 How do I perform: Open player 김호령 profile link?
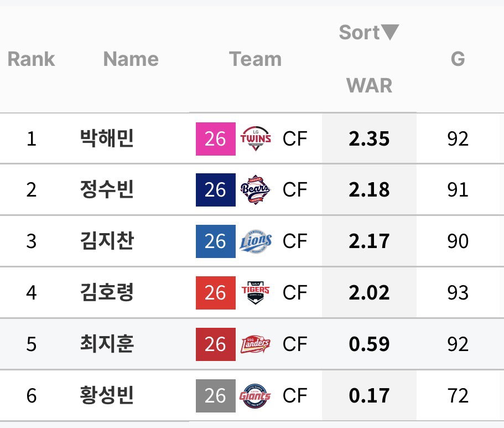[107, 292]
